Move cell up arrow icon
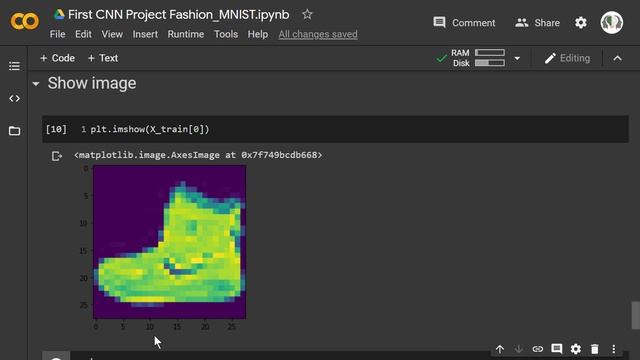This screenshot has height=360, width=640. pyautogui.click(x=500, y=349)
